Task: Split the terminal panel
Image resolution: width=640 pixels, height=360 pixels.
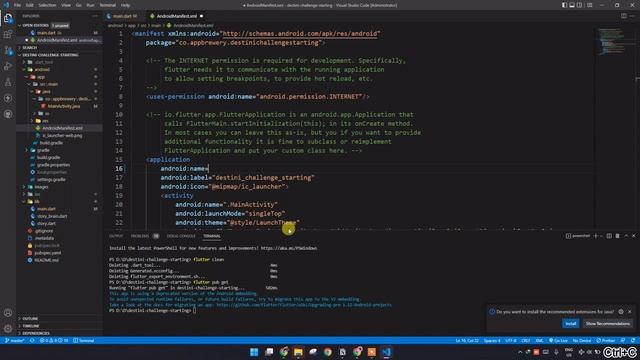Action: [609, 236]
